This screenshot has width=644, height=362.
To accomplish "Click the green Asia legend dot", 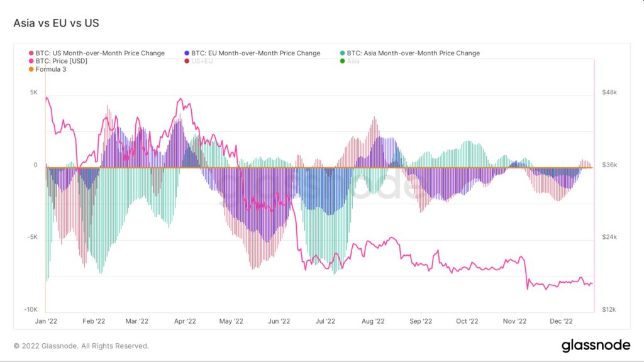I will (x=343, y=61).
